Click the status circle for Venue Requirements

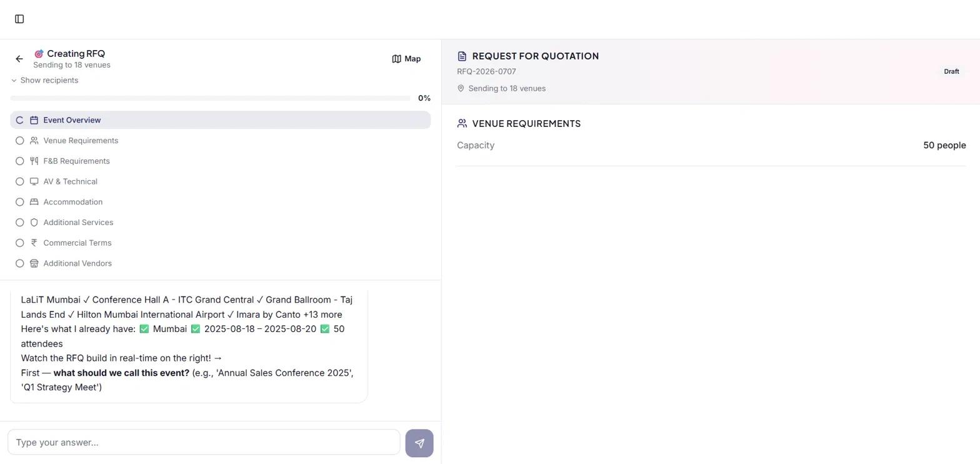coord(20,141)
